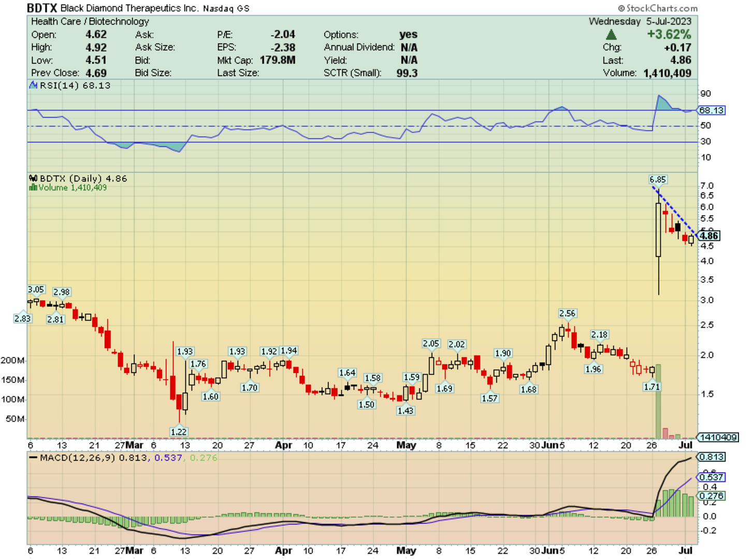Click the 200M volume axis label

click(12, 360)
